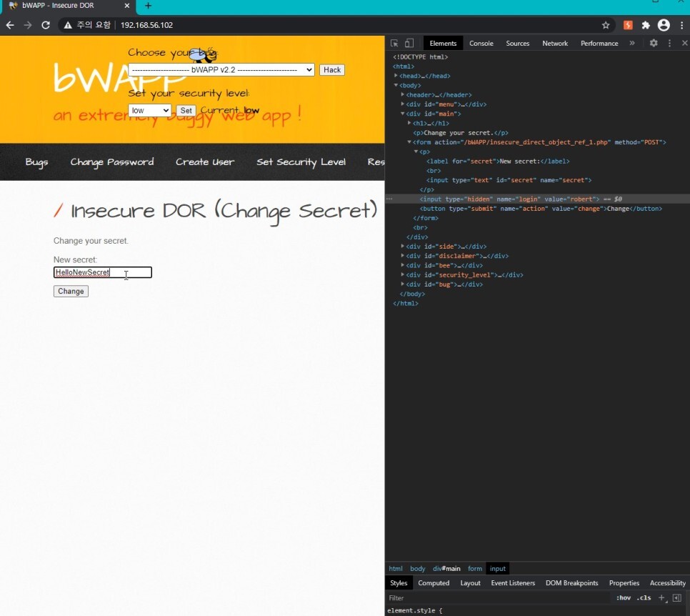Click the not-secure warning icon
The width and height of the screenshot is (690, 616).
tap(68, 25)
